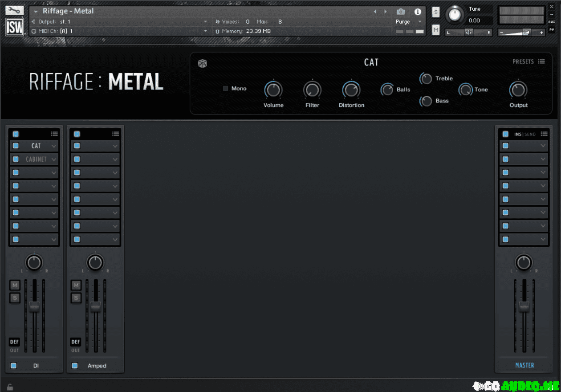Expand the CAT effect slot dropdown
The width and height of the screenshot is (561, 392).
click(x=54, y=146)
